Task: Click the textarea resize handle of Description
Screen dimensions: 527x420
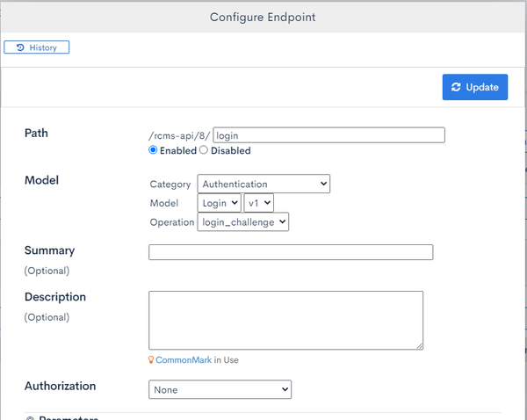Action: click(x=420, y=346)
